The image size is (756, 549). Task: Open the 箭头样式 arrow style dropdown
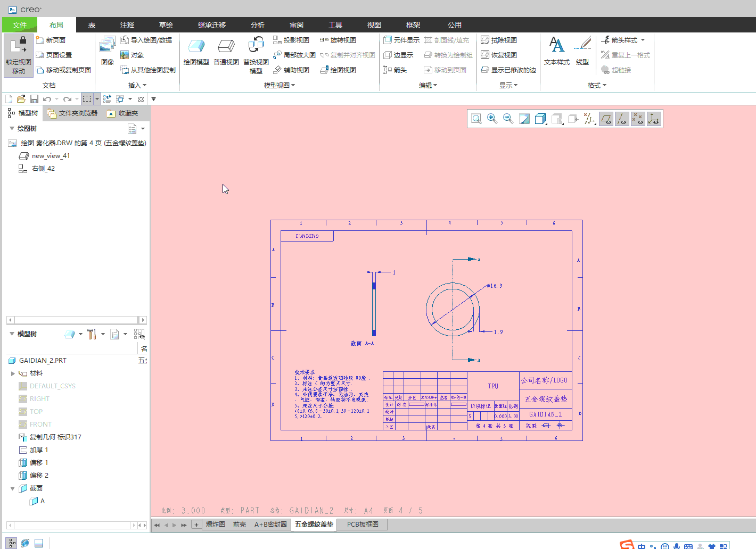[x=623, y=40]
